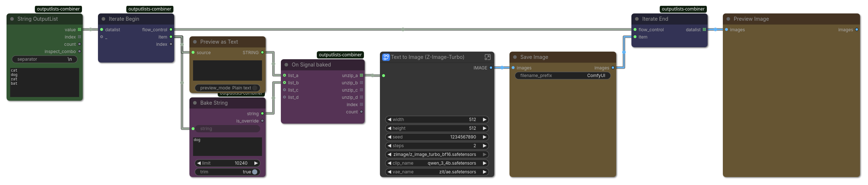Click the inspect_combo output socket
The image size is (868, 185).
tap(79, 51)
